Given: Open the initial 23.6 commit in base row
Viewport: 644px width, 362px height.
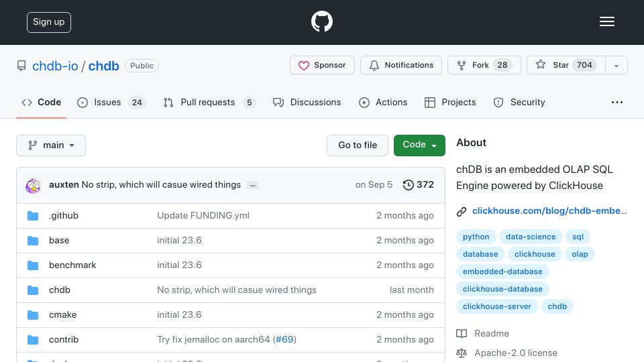Looking at the screenshot, I should coord(180,240).
